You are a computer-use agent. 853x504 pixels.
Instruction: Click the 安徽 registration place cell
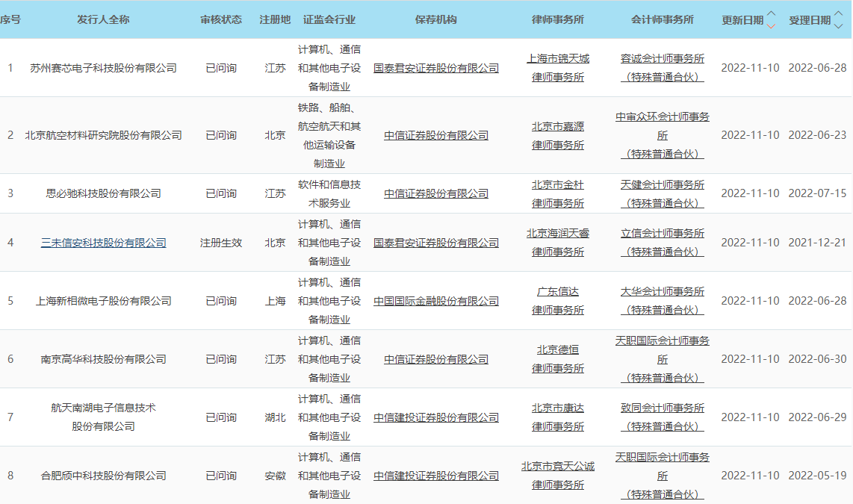point(275,475)
